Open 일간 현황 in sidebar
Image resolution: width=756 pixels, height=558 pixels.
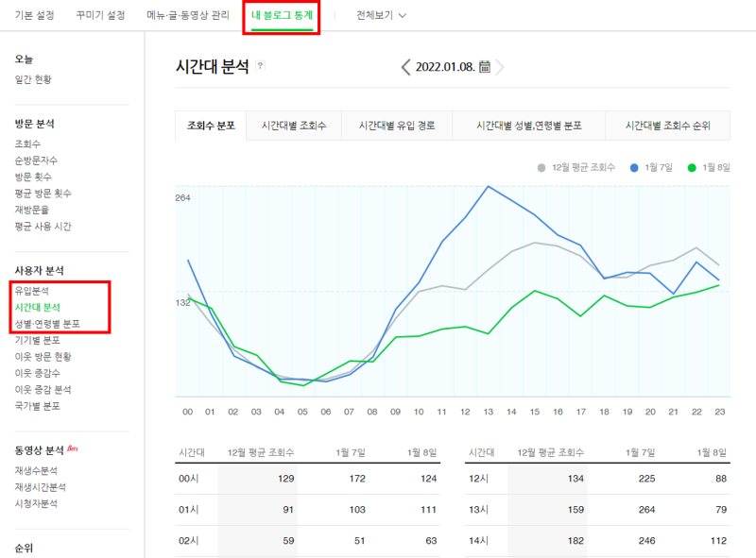point(33,79)
